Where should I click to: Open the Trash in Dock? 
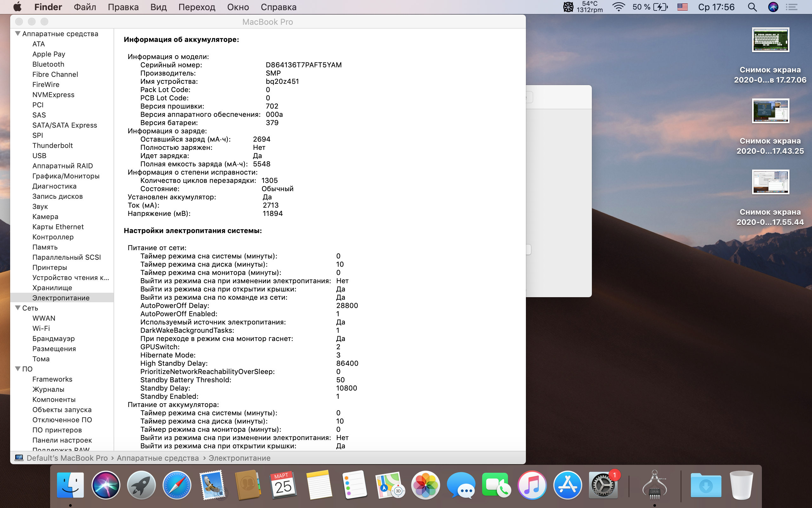742,485
